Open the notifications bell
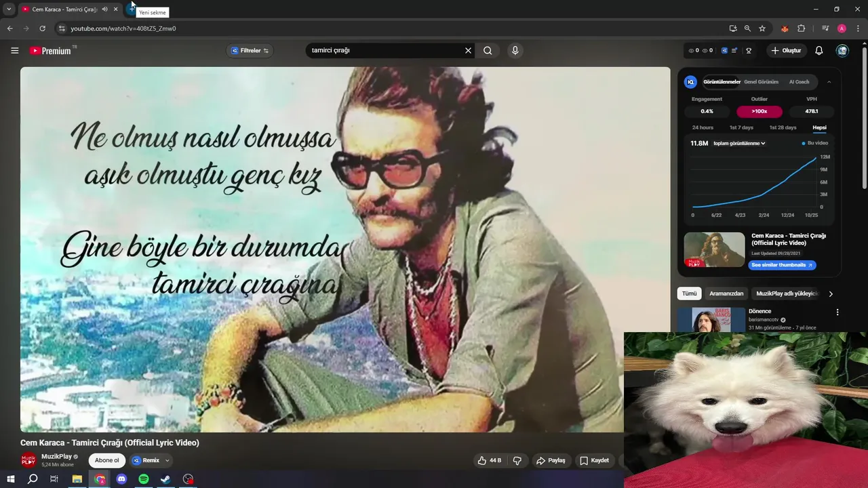The image size is (868, 488). [818, 50]
